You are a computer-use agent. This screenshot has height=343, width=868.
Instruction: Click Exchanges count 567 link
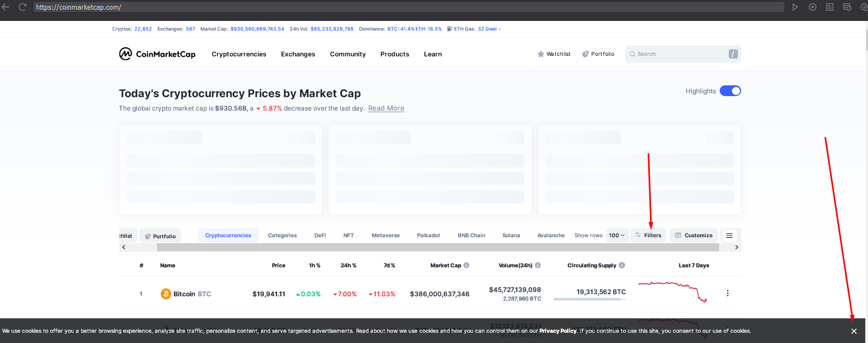(x=190, y=29)
